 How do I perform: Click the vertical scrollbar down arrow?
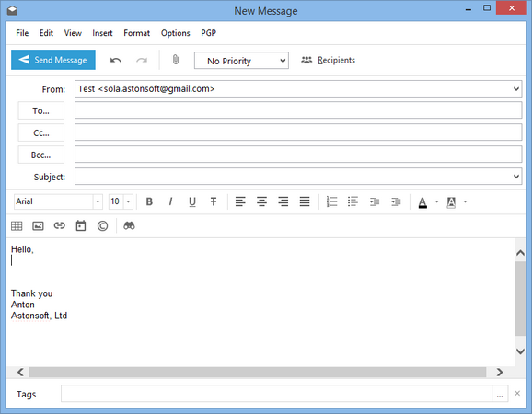pos(520,351)
